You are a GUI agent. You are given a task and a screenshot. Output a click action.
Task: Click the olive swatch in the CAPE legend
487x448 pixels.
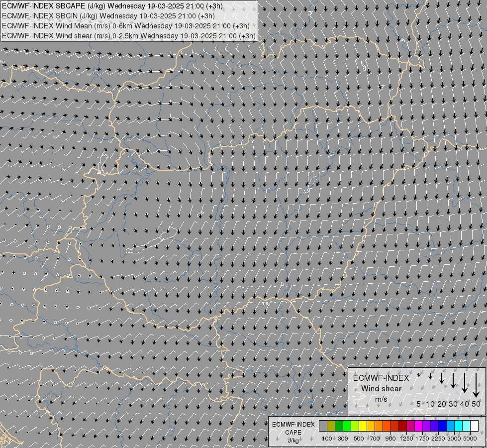331,426
